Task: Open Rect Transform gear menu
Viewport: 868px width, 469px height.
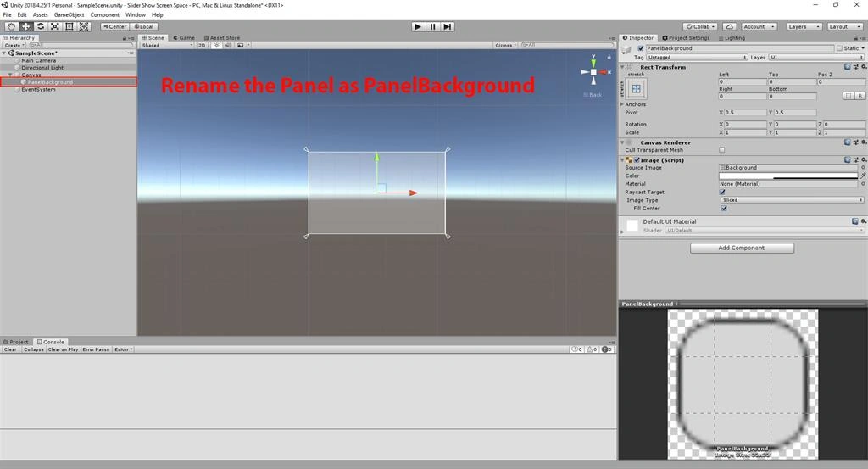Action: pyautogui.click(x=863, y=67)
